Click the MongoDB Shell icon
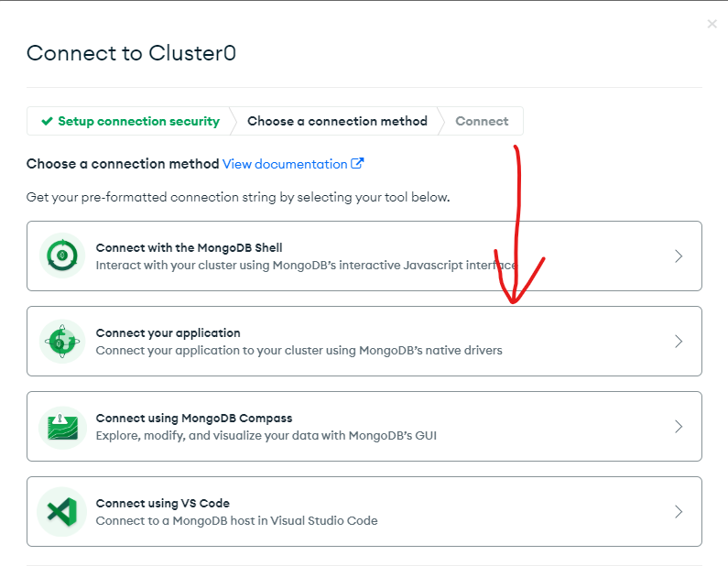Viewport: 728px width, 577px height. (62, 256)
